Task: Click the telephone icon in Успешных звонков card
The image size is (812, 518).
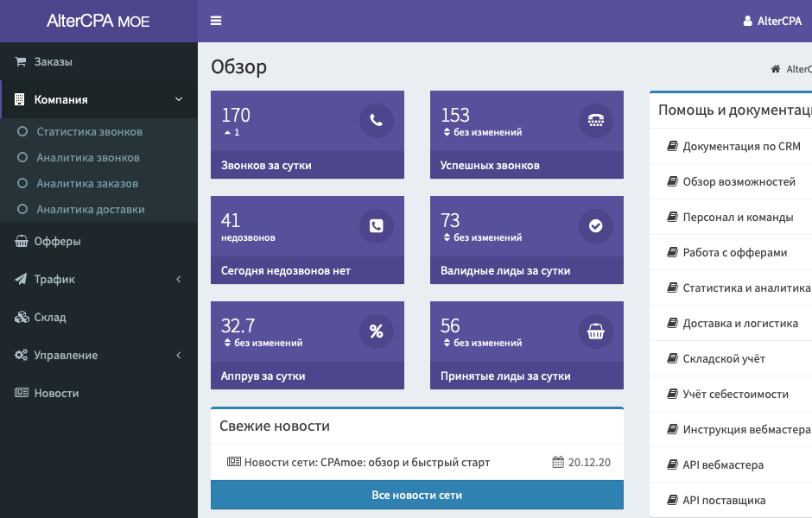Action: 595,121
